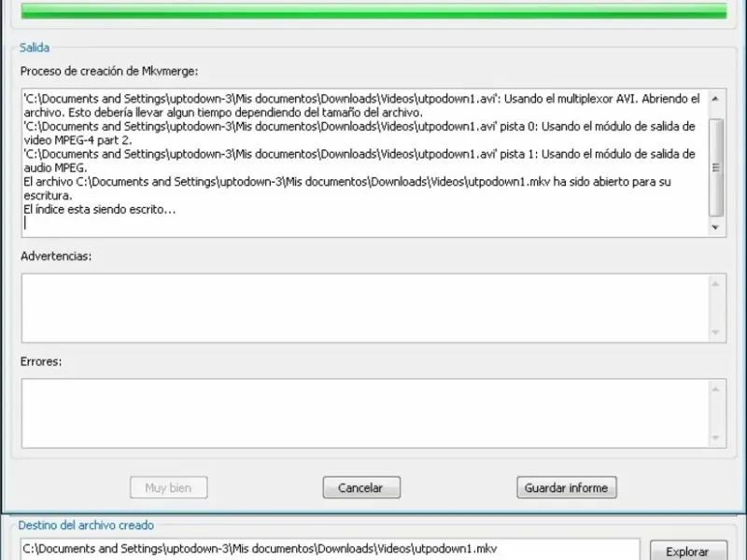Click the Mkvmerge output scrollbar thumb
The image size is (747, 560).
tap(716, 167)
